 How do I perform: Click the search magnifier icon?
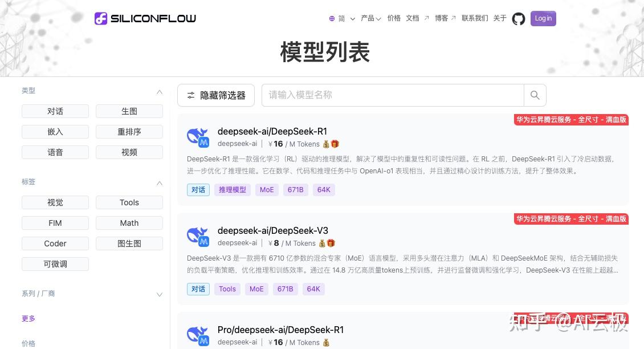pyautogui.click(x=535, y=95)
